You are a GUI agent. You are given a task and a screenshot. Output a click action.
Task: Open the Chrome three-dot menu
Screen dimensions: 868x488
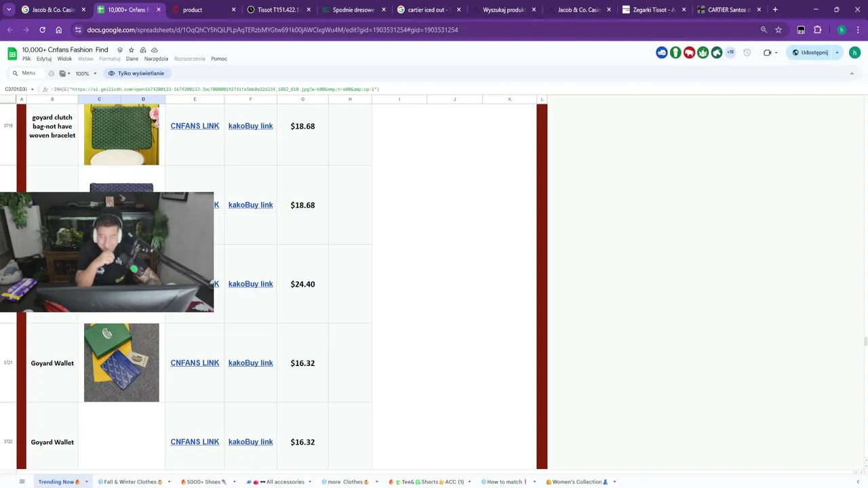tap(858, 30)
